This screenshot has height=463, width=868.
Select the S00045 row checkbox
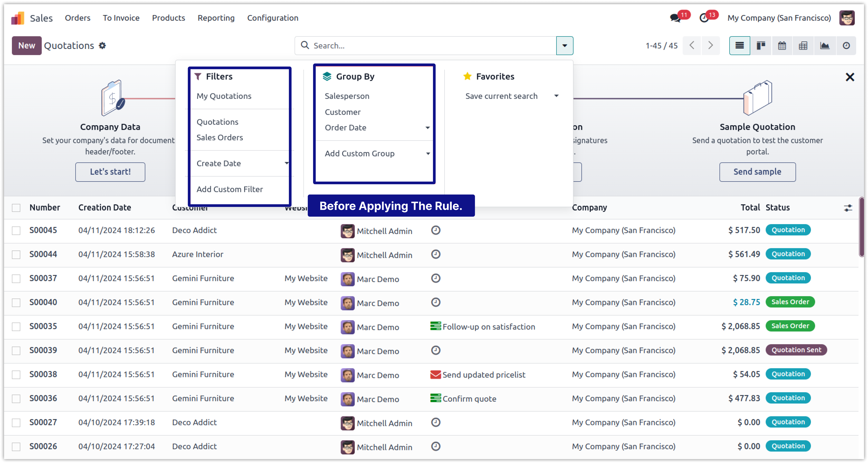tap(16, 231)
